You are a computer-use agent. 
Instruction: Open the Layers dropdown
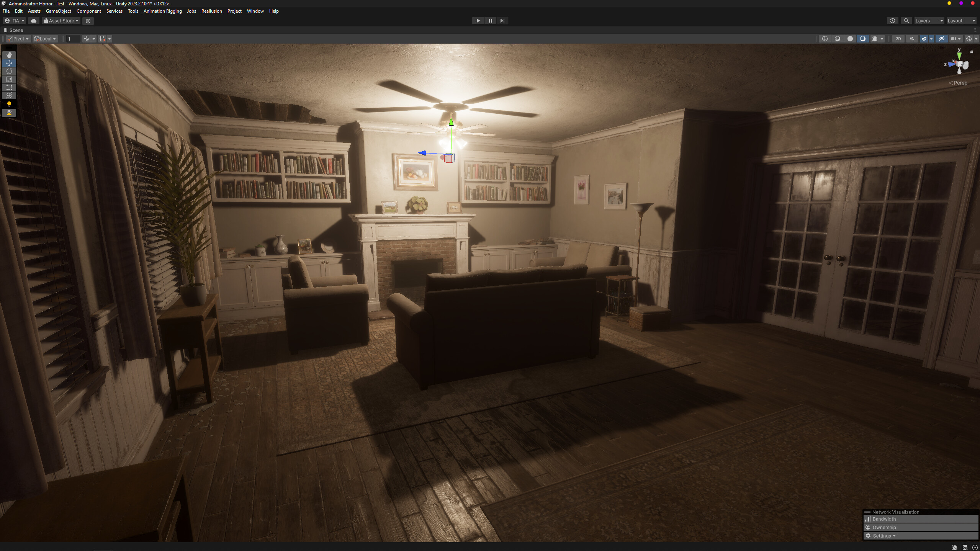928,21
